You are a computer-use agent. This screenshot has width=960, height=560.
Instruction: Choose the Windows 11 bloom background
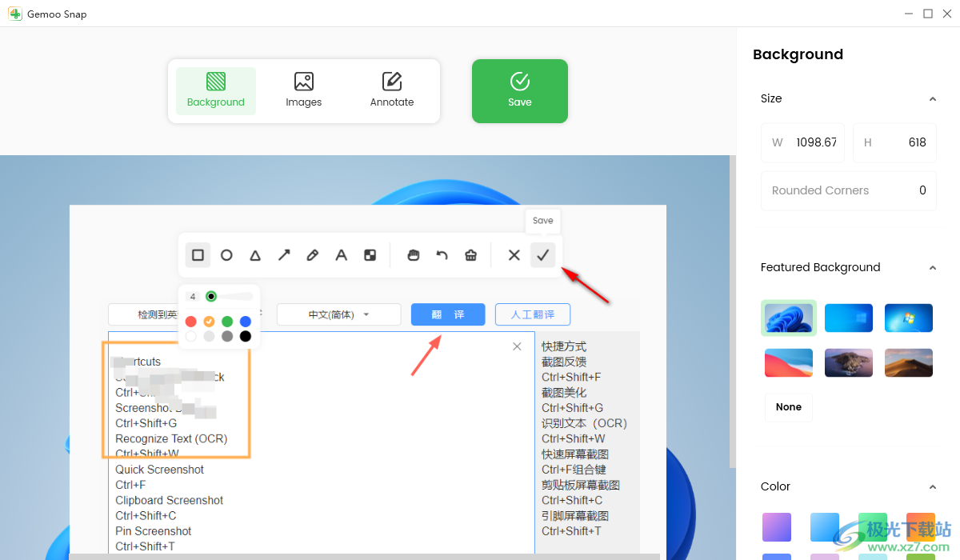(x=789, y=318)
